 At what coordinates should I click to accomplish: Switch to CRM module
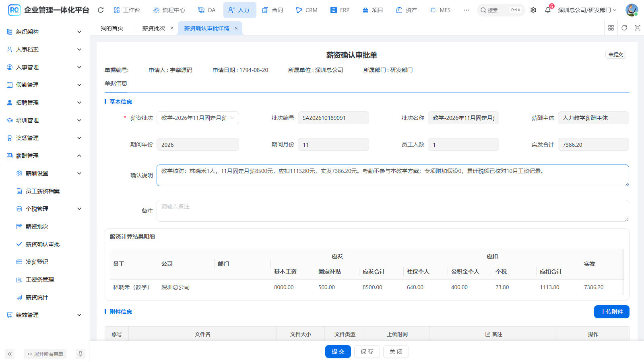[307, 10]
